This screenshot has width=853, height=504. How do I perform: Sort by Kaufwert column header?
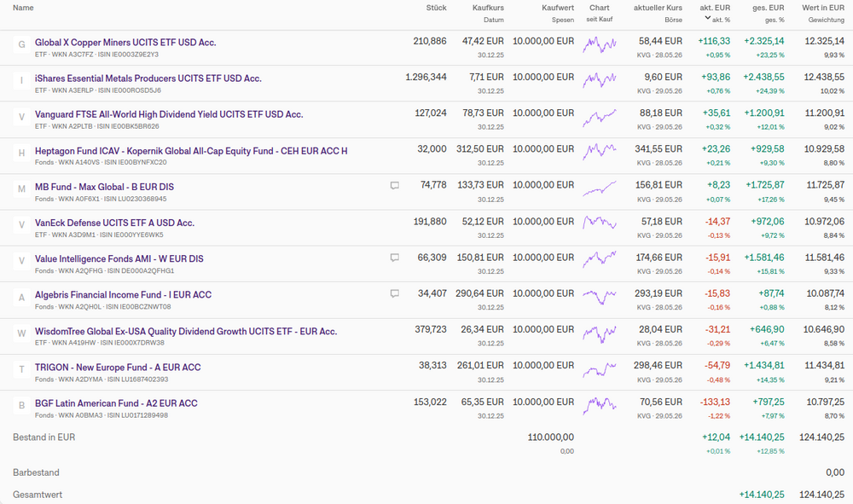coord(558,8)
